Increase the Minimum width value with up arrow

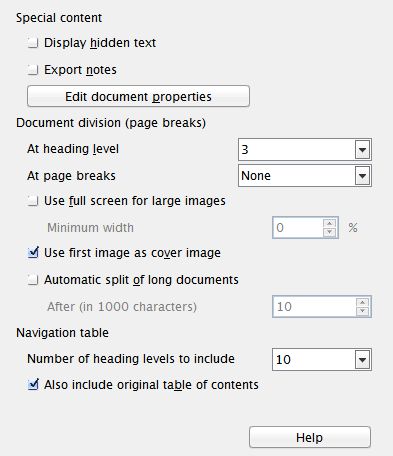[329, 223]
